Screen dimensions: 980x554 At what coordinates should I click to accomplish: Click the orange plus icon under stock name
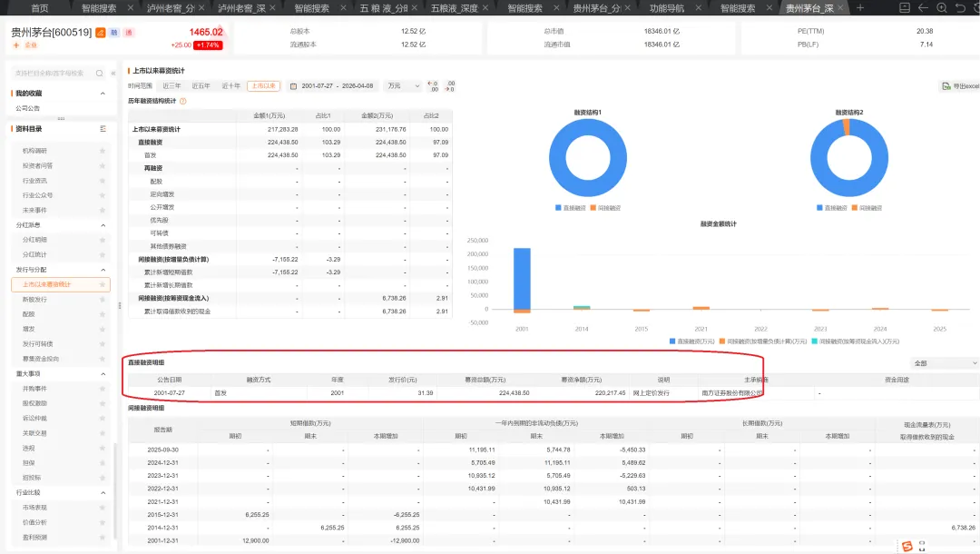[15, 45]
